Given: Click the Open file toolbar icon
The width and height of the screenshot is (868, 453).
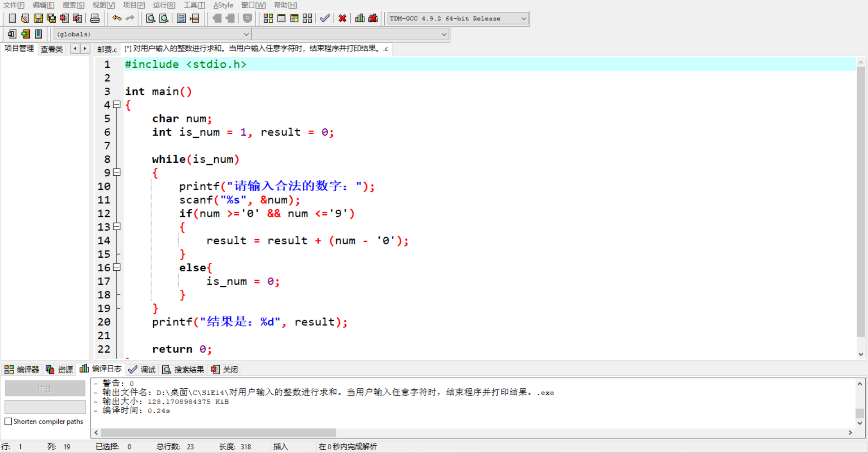Looking at the screenshot, I should [x=25, y=18].
